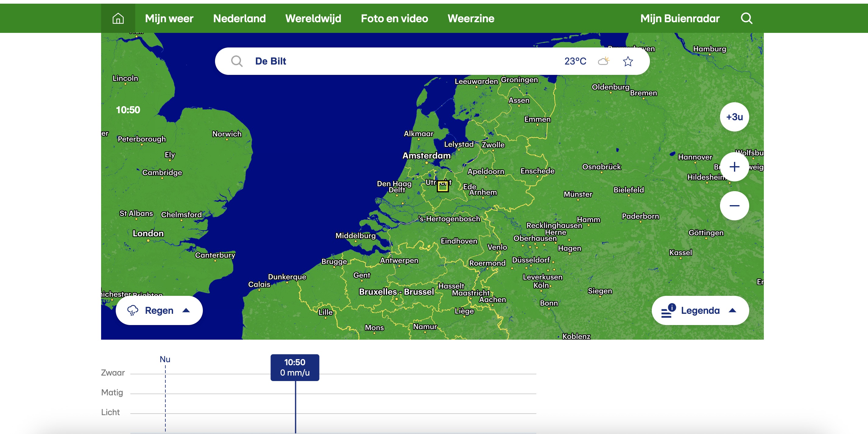Go to the Buienradar home icon

click(118, 18)
